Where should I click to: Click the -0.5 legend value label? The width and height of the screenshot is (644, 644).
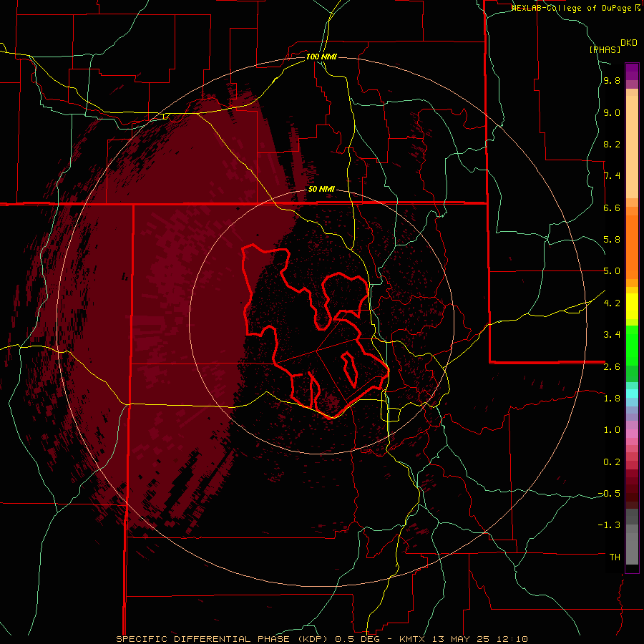click(x=609, y=494)
